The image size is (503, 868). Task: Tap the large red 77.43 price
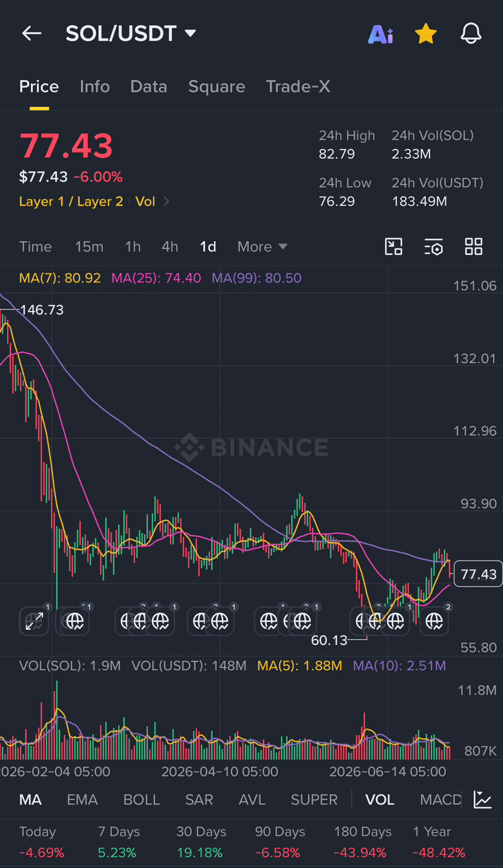click(66, 146)
